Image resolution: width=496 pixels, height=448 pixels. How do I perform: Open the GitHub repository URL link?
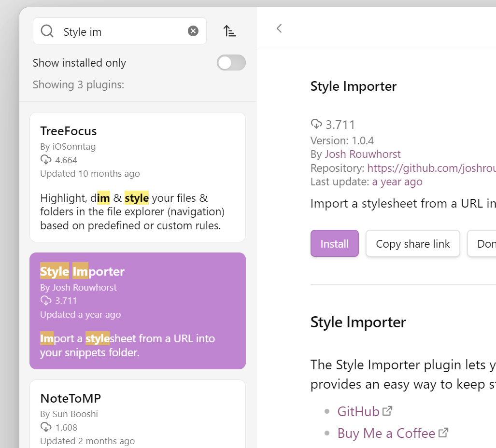click(x=431, y=168)
